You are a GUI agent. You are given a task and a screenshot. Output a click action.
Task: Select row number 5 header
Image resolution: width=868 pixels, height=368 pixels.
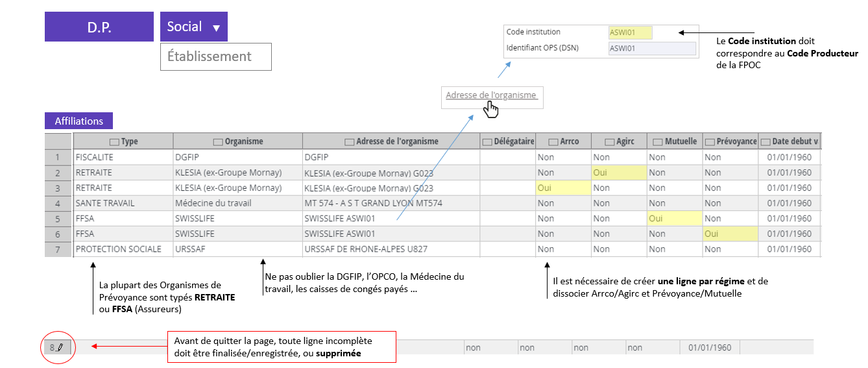[x=58, y=219]
